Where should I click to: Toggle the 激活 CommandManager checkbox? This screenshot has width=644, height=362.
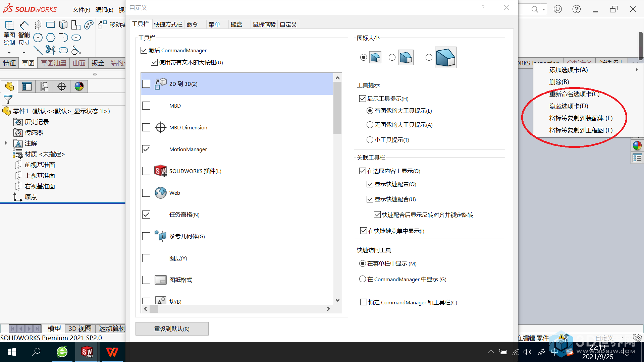coord(144,50)
